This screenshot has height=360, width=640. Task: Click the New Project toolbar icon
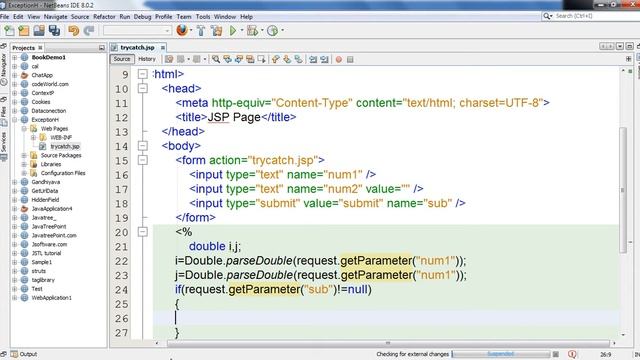click(24, 31)
